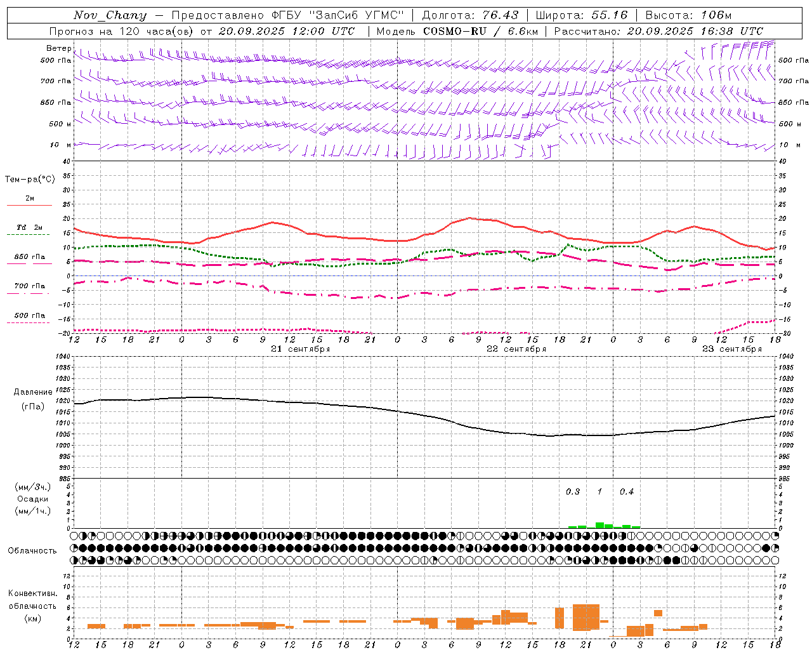Click the "0.3" precipitation amount value

click(573, 491)
